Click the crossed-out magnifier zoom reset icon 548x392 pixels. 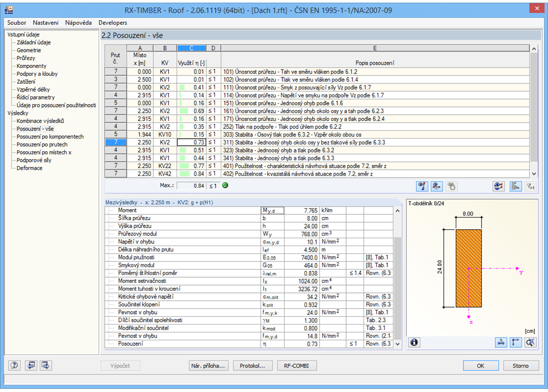point(531,342)
